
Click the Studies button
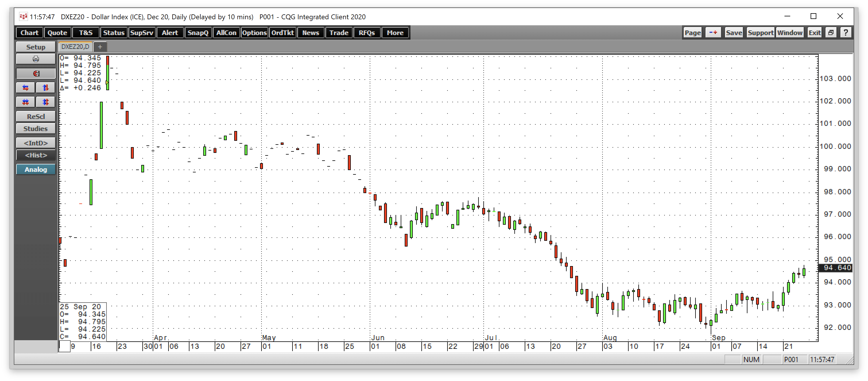click(36, 128)
